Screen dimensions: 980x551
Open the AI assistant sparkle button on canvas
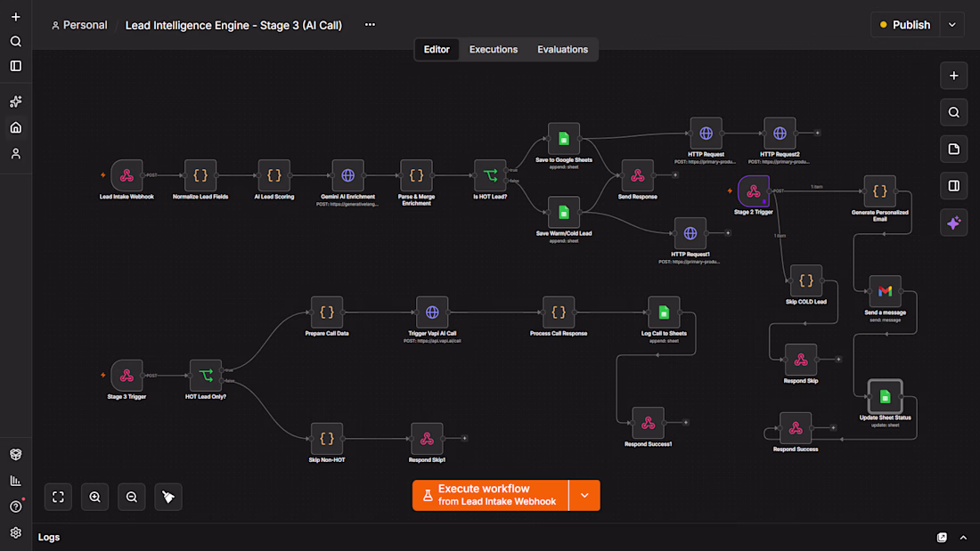point(954,223)
